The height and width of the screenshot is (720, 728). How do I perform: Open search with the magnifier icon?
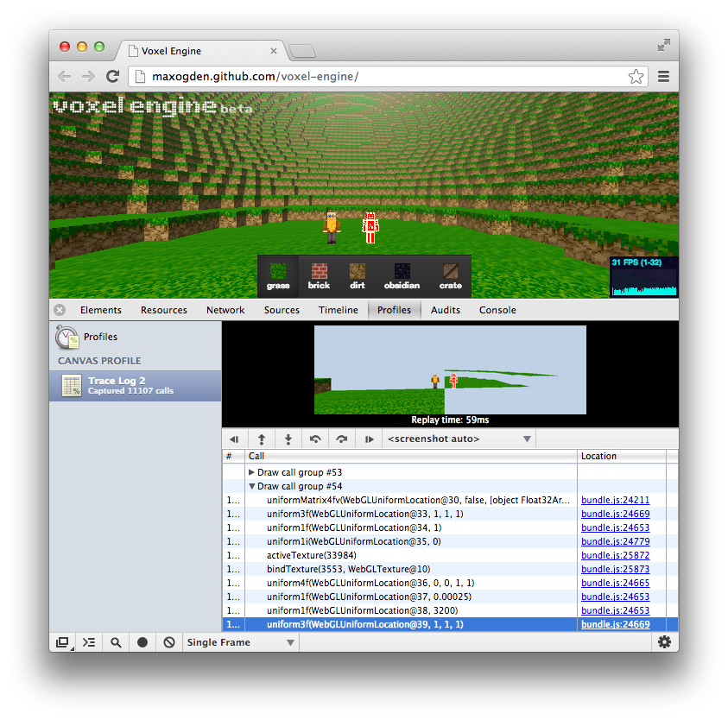116,642
